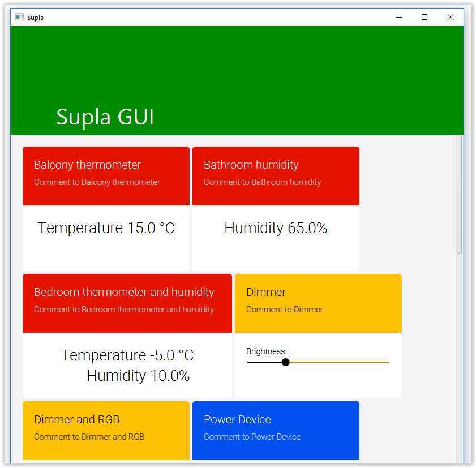Click the Brightness slider thumb

[x=285, y=362]
